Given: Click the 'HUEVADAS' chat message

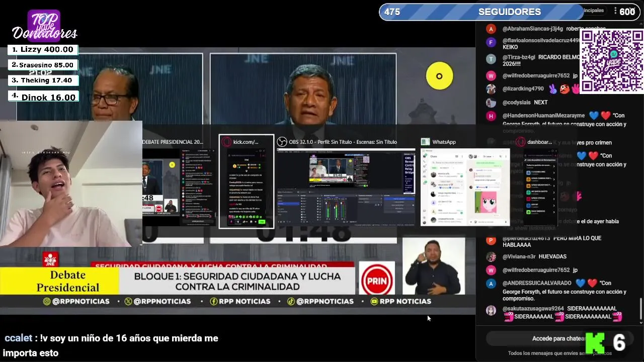Looking at the screenshot, I should (x=552, y=256).
